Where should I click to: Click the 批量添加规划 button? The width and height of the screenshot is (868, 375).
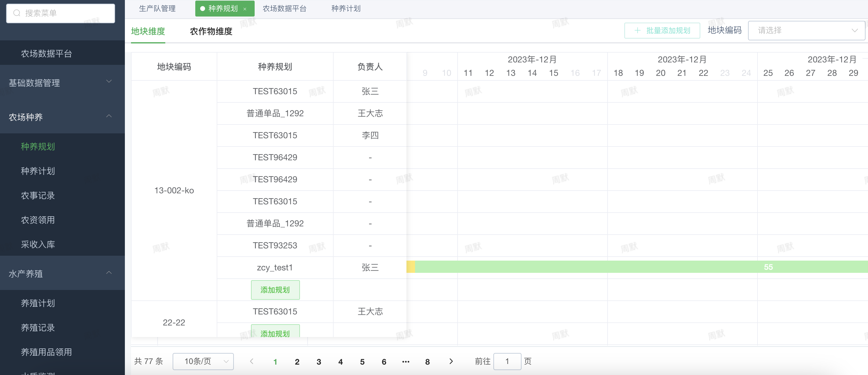click(662, 31)
